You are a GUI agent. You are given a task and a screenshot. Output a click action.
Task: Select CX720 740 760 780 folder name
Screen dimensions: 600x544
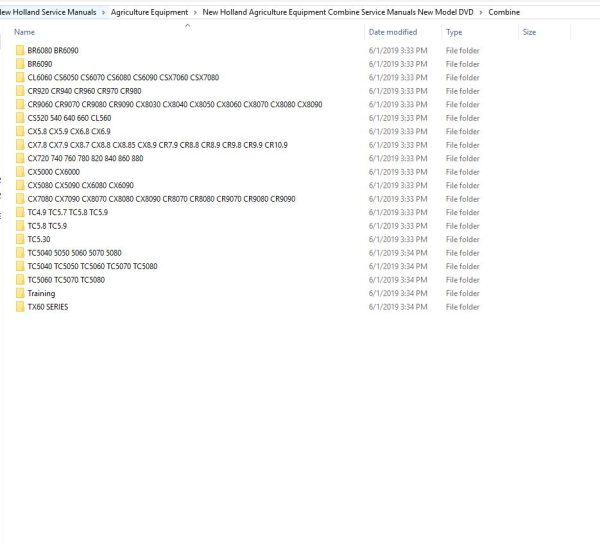click(85, 158)
